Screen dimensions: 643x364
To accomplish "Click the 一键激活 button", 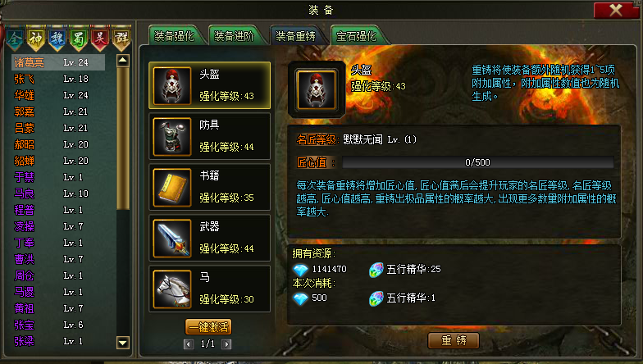I will (208, 326).
